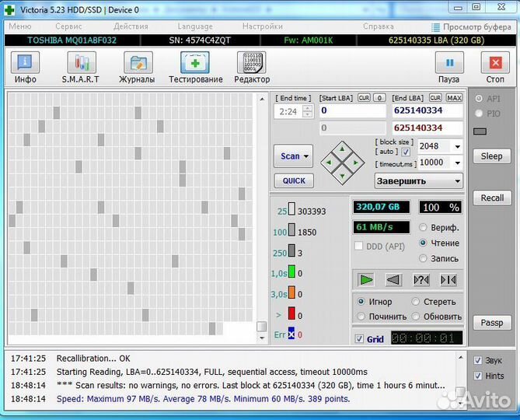Click the End LBA 625140334 input field
The height and width of the screenshot is (420, 520).
(x=428, y=110)
